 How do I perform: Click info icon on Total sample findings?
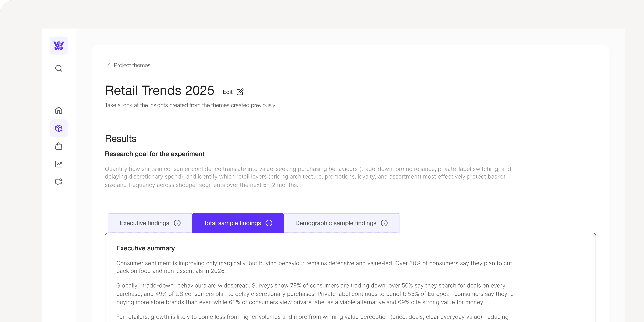269,223
